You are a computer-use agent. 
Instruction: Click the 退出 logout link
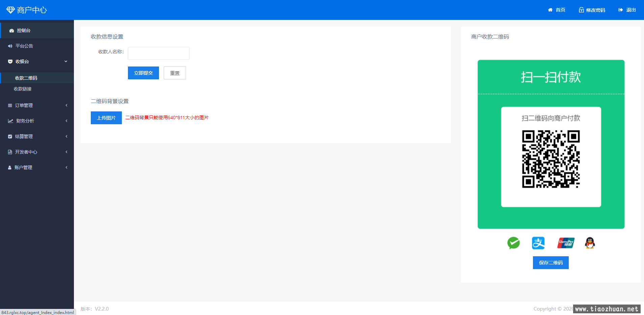click(x=627, y=10)
